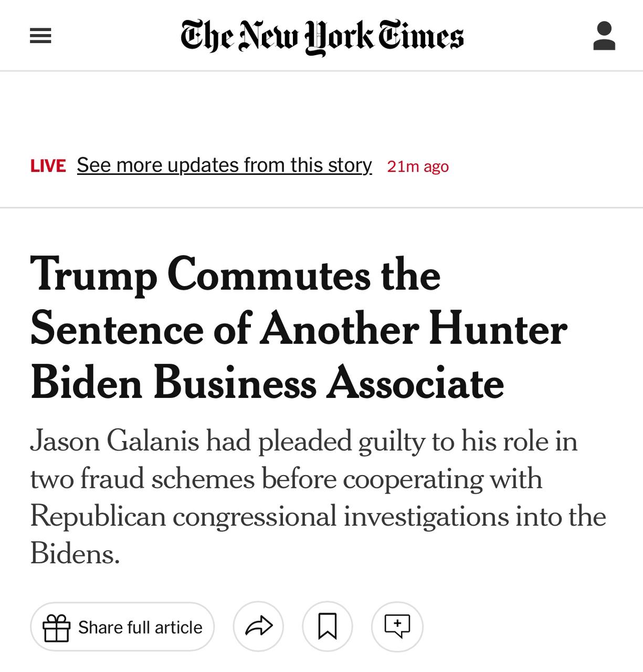Open comments via speech bubble icon

pos(397,626)
